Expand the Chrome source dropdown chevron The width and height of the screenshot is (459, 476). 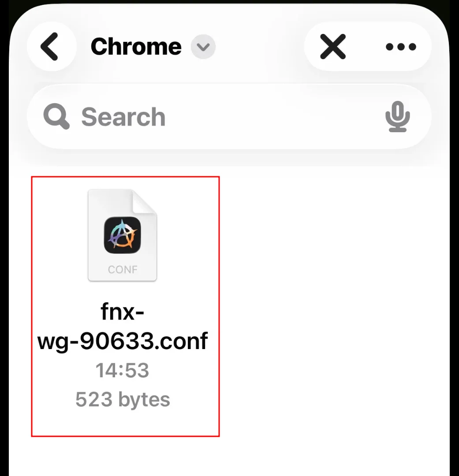click(203, 47)
